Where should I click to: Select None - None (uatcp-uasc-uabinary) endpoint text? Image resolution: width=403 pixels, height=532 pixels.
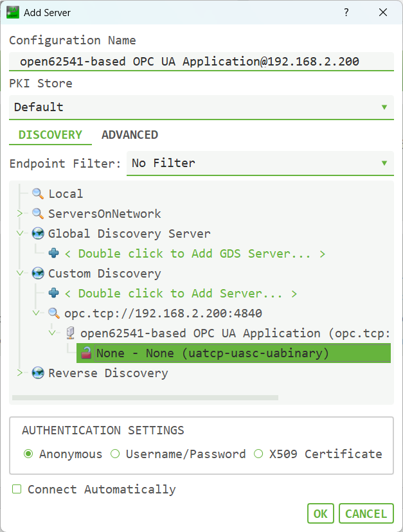click(x=213, y=353)
